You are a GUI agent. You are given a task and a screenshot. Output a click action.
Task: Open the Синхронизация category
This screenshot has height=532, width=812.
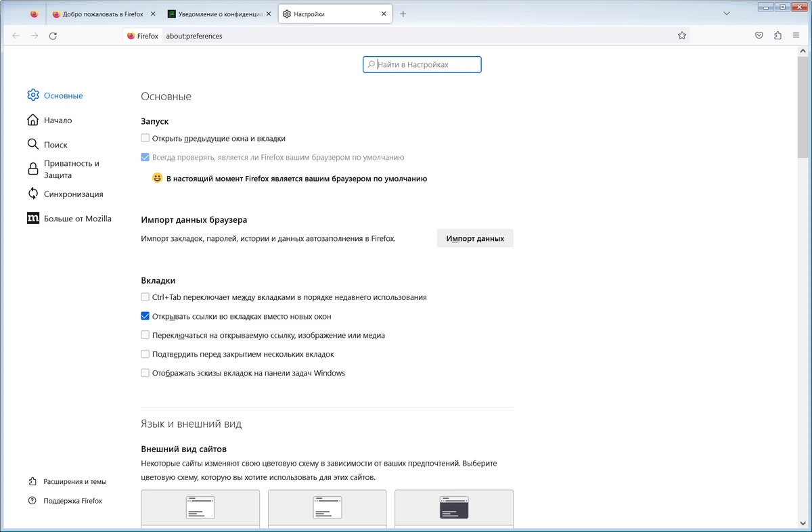73,194
